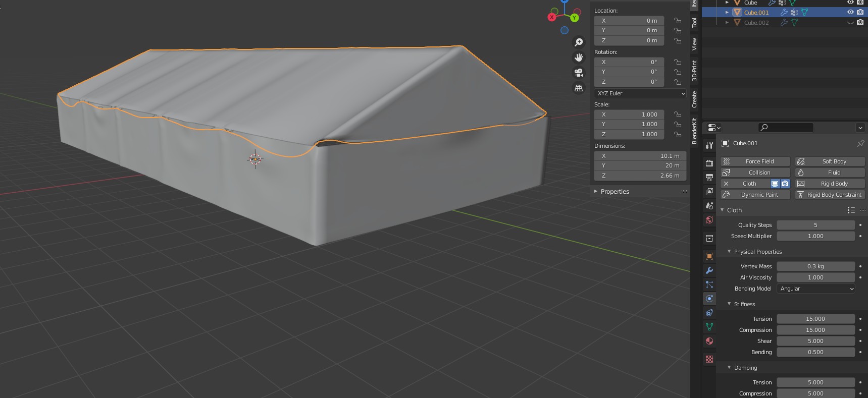Open the Scene properties tab icon
868x398 pixels.
tap(709, 206)
